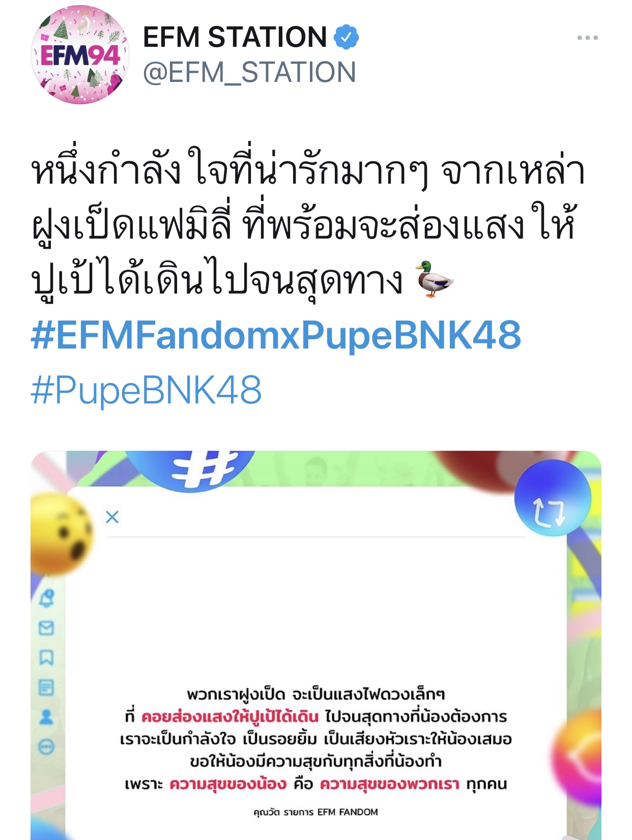
Task: Open the three-dot more options menu
Action: point(587,38)
